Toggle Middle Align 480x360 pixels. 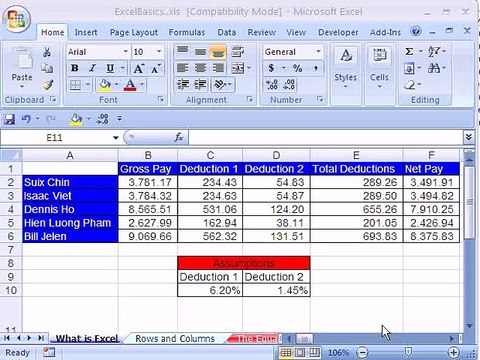click(200, 52)
